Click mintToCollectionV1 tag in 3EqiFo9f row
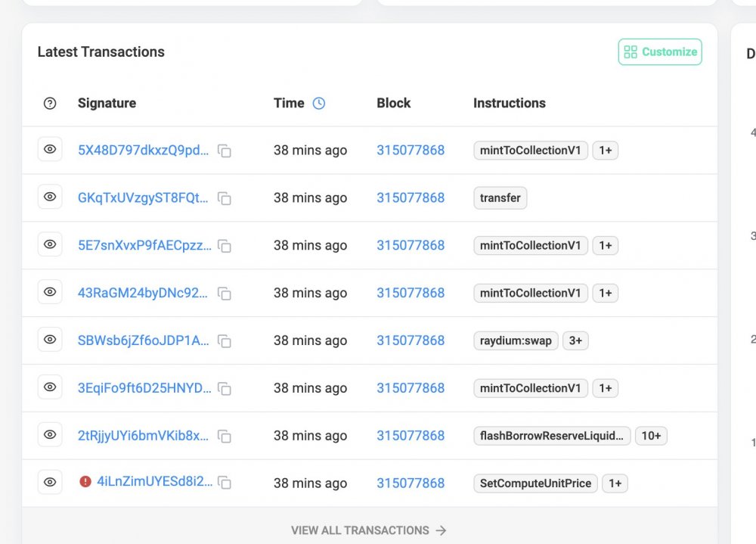 (531, 388)
